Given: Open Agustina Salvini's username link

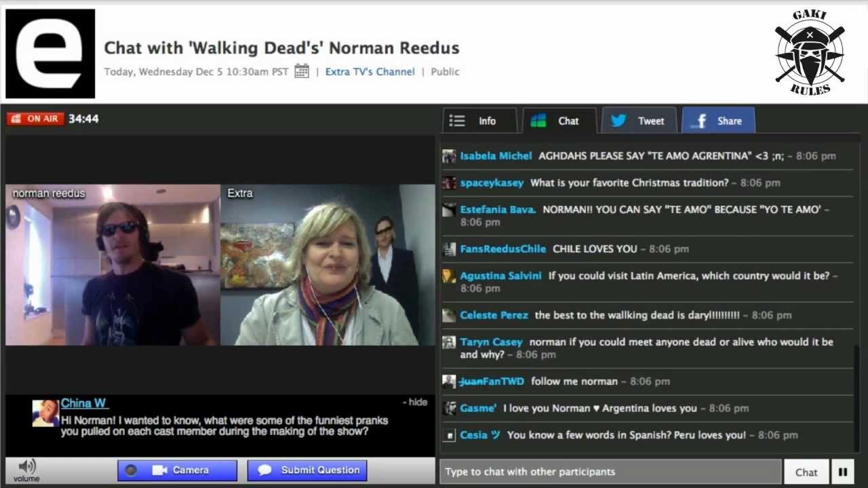Looking at the screenshot, I should tap(500, 276).
